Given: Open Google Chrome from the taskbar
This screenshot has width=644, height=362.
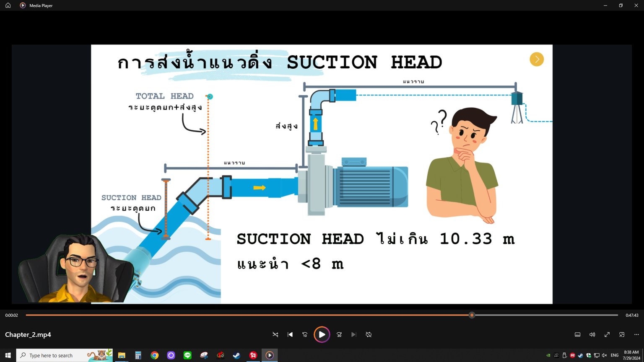Looking at the screenshot, I should coord(155,355).
